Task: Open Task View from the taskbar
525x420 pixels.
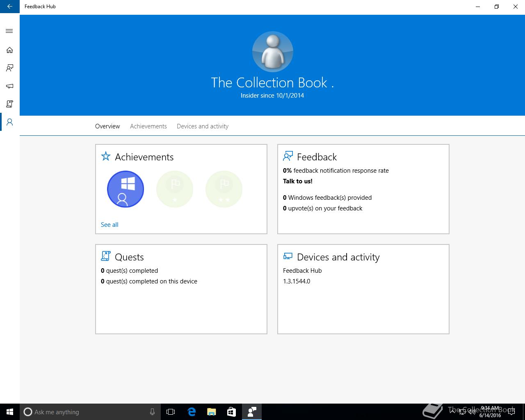Action: (171, 412)
